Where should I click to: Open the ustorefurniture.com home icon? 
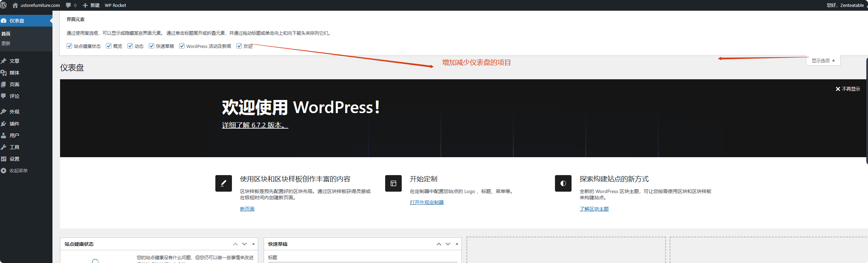[15, 5]
